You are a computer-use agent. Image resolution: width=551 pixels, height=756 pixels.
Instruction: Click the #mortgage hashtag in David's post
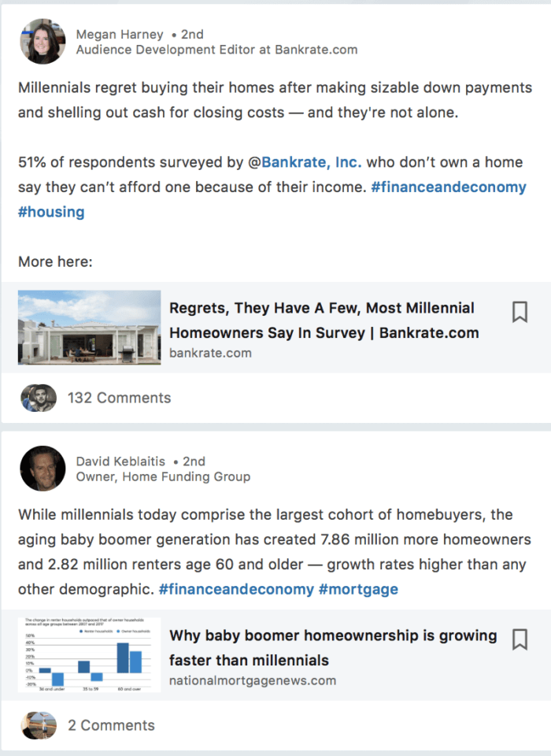(x=359, y=588)
